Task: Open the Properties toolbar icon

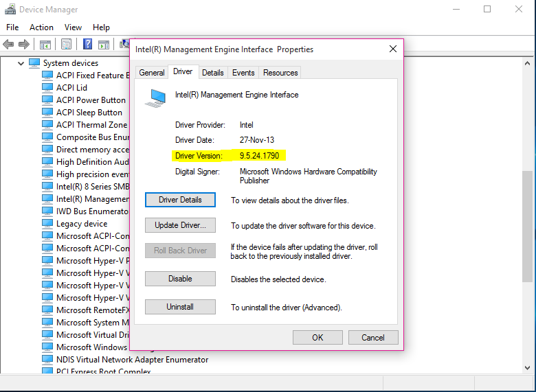Action: tap(67, 44)
